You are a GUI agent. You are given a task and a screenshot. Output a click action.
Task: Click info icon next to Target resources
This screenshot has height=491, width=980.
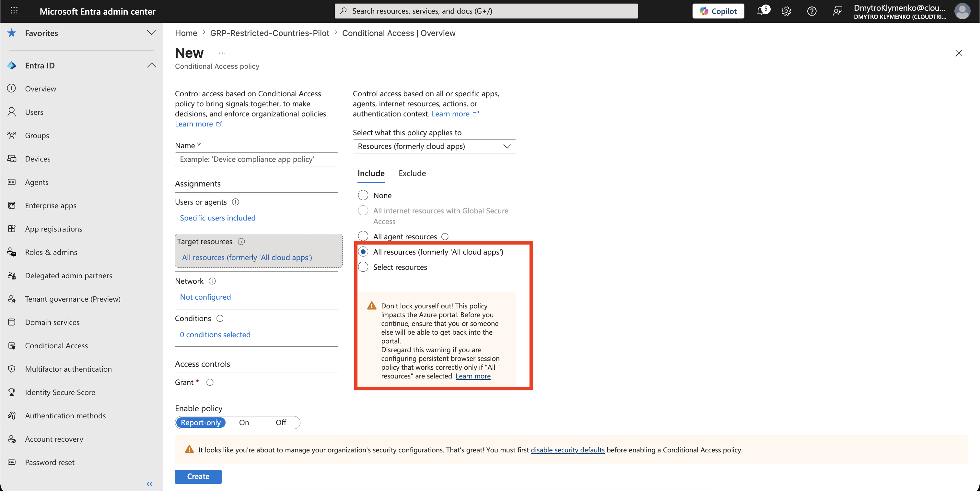click(241, 241)
